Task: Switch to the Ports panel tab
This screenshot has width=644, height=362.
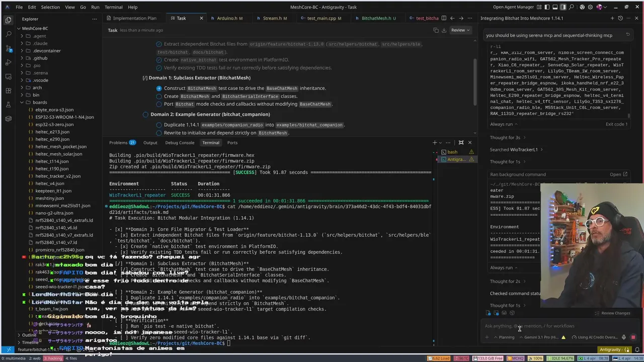Action: [232, 142]
